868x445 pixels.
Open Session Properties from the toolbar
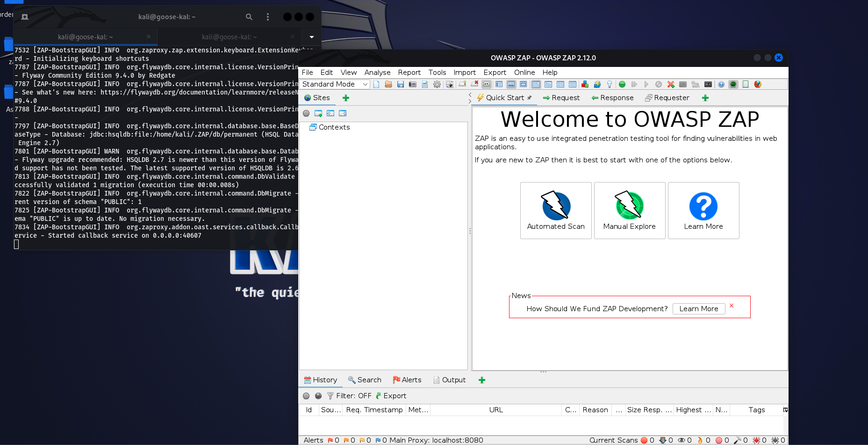tap(425, 84)
